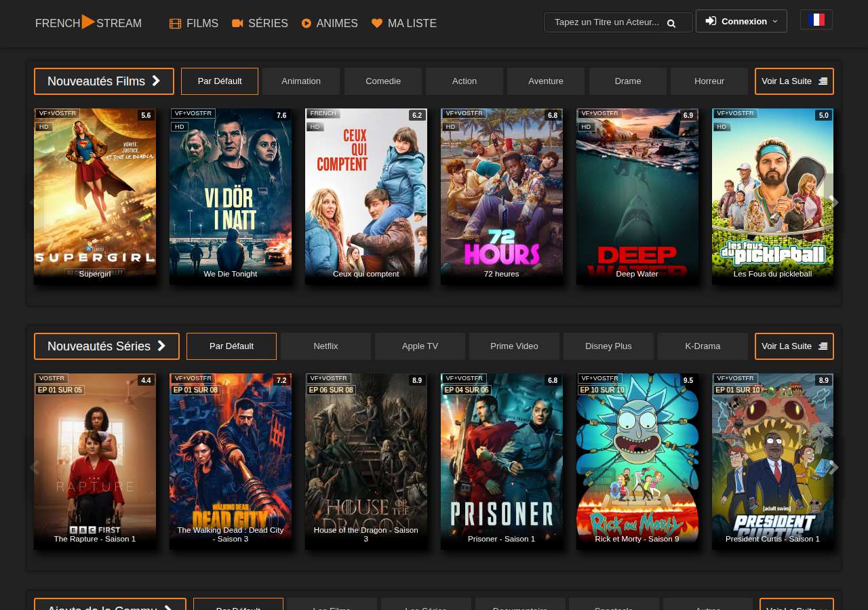This screenshot has height=610, width=868.
Task: Filter new films by Action
Action: click(x=465, y=81)
